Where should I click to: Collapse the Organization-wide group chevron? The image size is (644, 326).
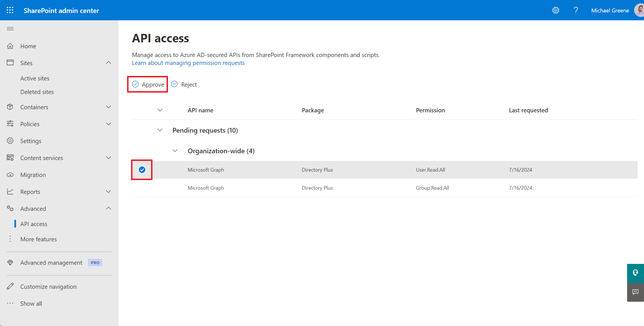175,151
